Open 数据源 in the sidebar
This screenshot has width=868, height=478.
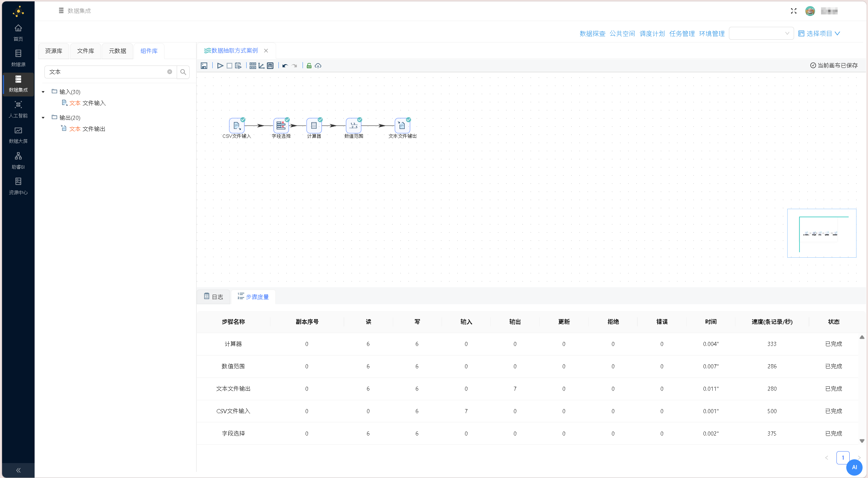click(18, 58)
